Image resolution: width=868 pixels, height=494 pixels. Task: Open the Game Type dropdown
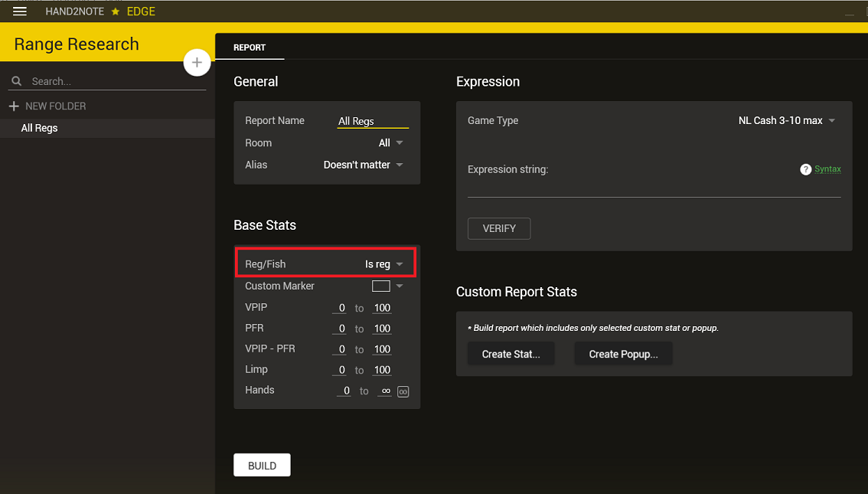[786, 121]
